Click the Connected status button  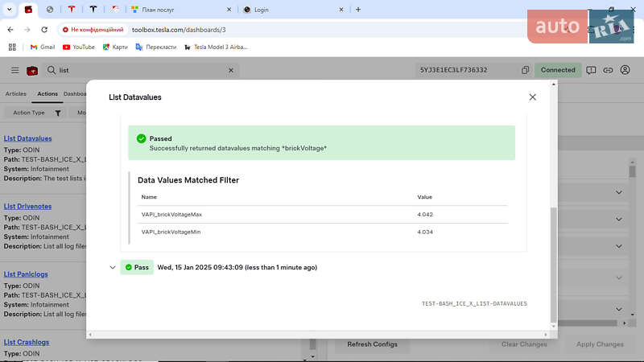(558, 70)
